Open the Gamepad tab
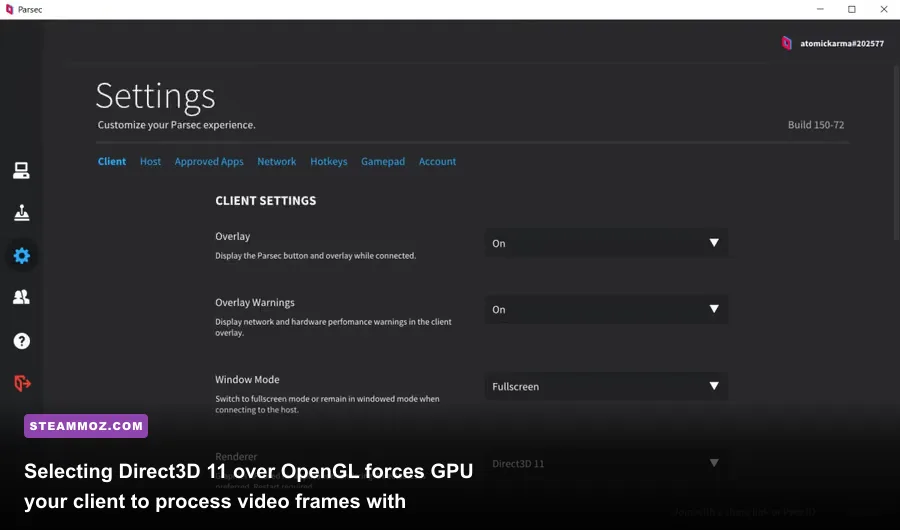 click(383, 161)
